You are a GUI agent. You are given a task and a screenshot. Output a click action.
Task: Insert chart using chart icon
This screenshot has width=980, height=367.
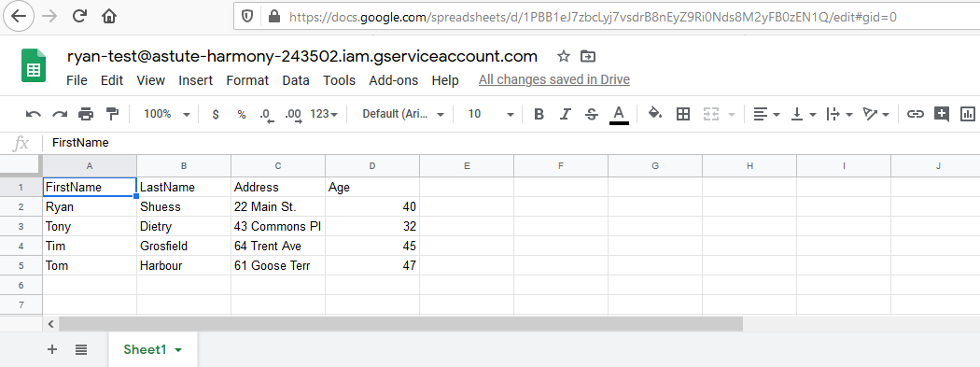(x=968, y=114)
